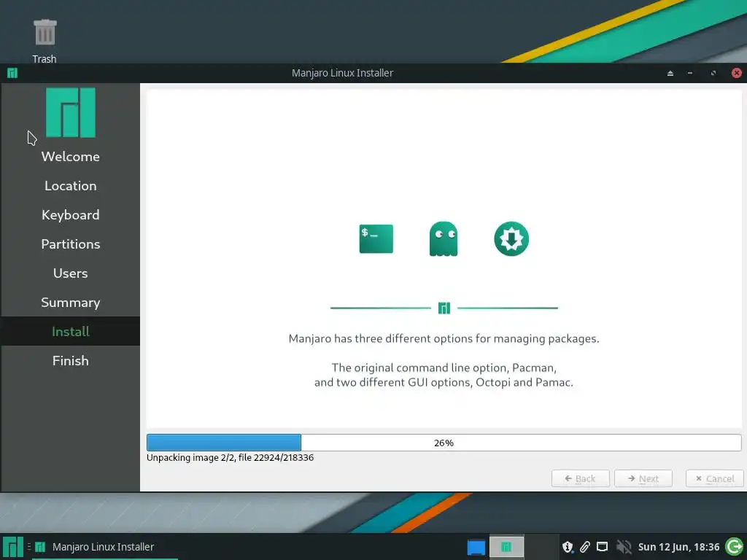This screenshot has width=747, height=560.
Task: Click the Manjaro Linux Installer title bar text
Action: click(x=343, y=73)
